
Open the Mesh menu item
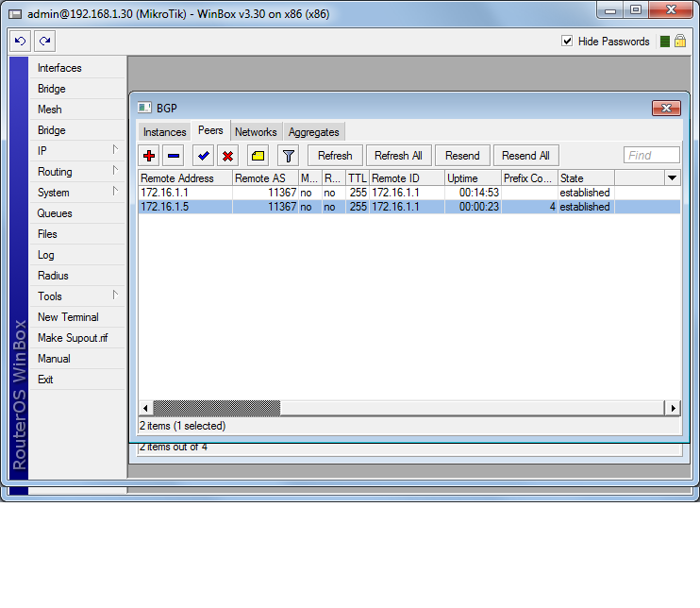76,110
